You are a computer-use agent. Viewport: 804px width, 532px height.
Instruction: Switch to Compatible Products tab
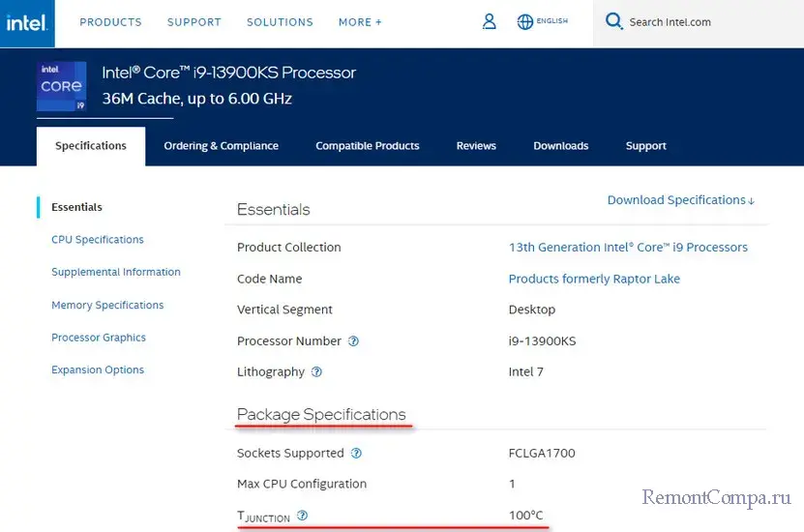(x=368, y=146)
